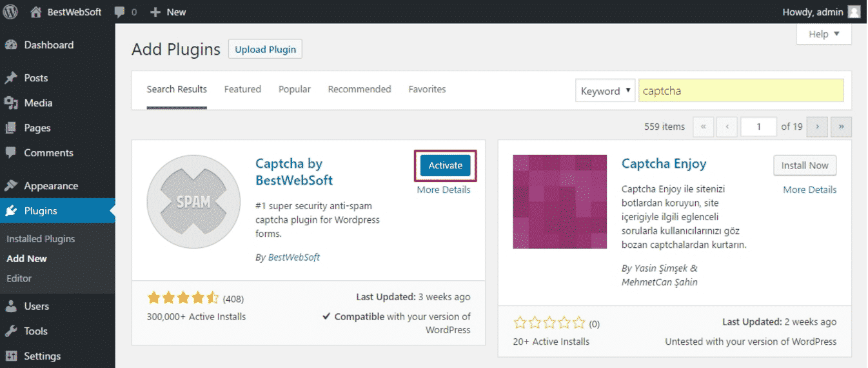This screenshot has width=868, height=368.
Task: Open Installed Plugins submenu item
Action: [x=41, y=239]
